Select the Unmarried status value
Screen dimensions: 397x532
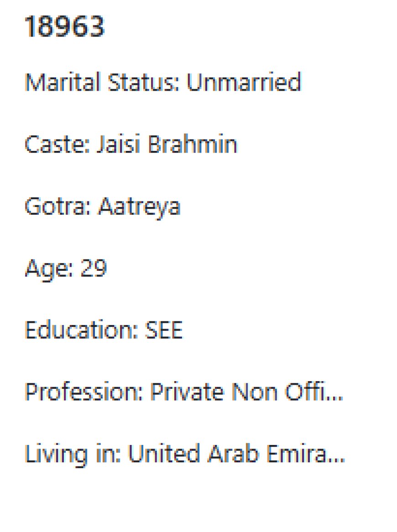click(x=244, y=82)
